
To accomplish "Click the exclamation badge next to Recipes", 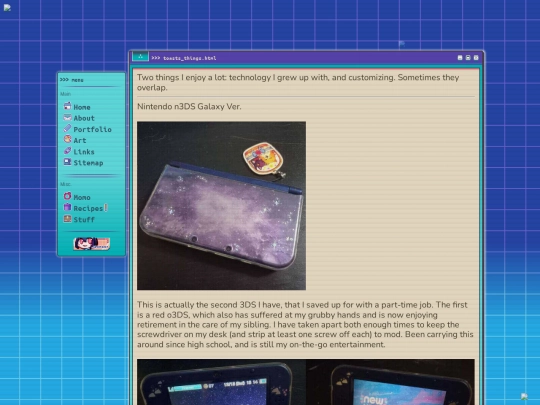I will tap(106, 208).
